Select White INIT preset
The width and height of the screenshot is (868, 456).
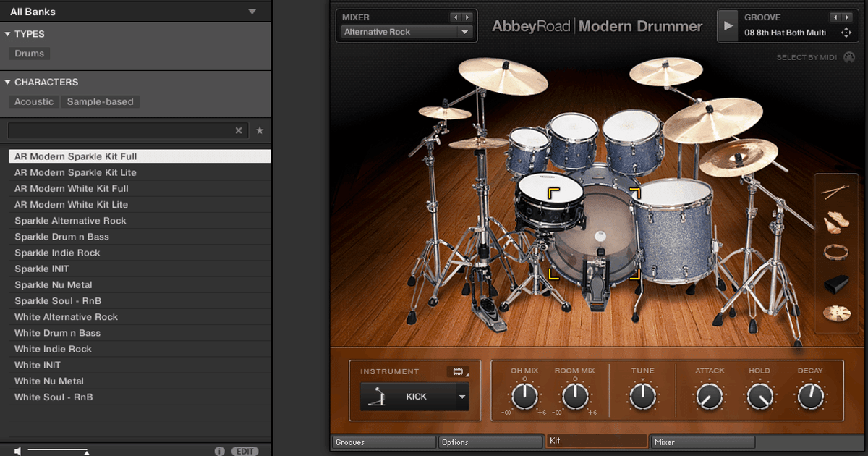tap(140, 365)
